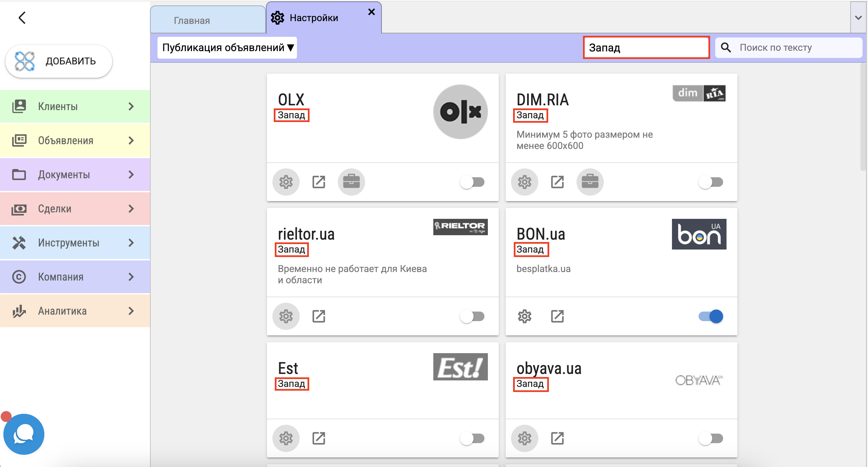Click the bon UA logo

[x=699, y=234]
